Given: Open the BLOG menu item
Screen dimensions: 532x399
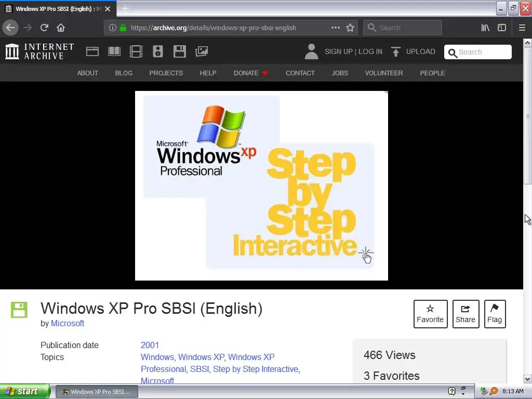Looking at the screenshot, I should point(124,73).
